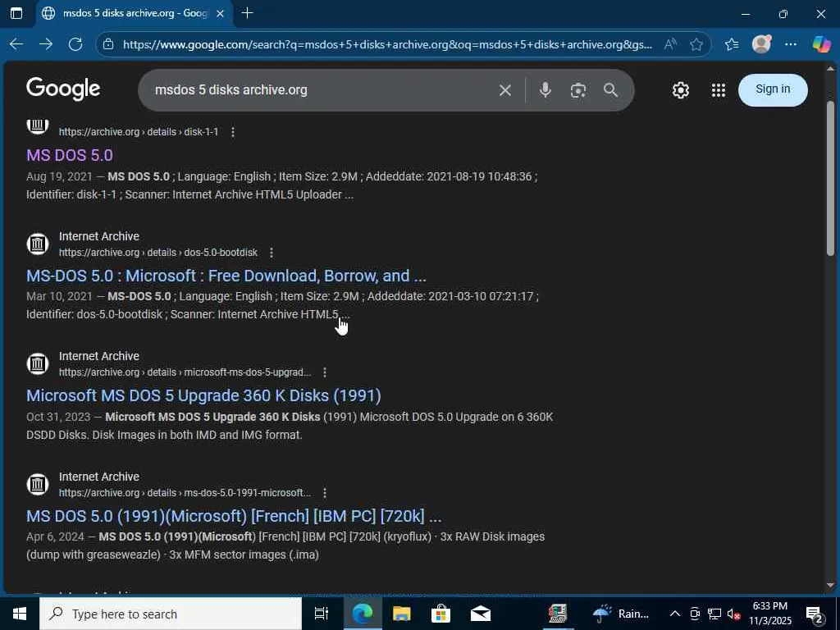Open the Mail app from the taskbar
Screen dimensions: 840x630
pyautogui.click(x=481, y=614)
